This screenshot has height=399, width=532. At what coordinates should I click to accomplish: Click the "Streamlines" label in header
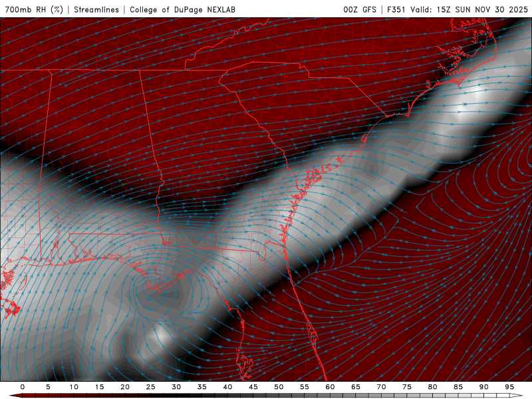point(96,9)
